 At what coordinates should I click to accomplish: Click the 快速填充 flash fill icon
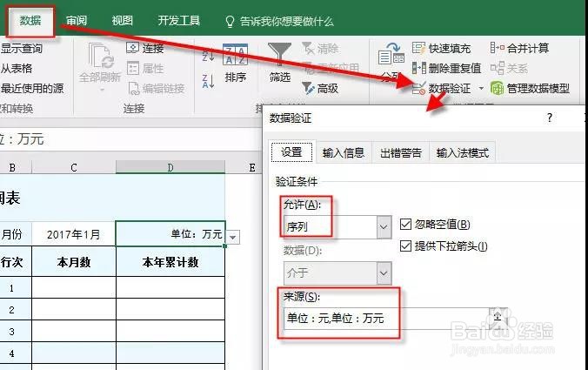coord(418,48)
